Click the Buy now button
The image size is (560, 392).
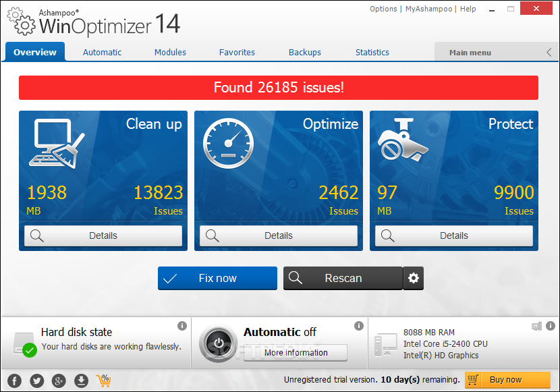click(507, 380)
